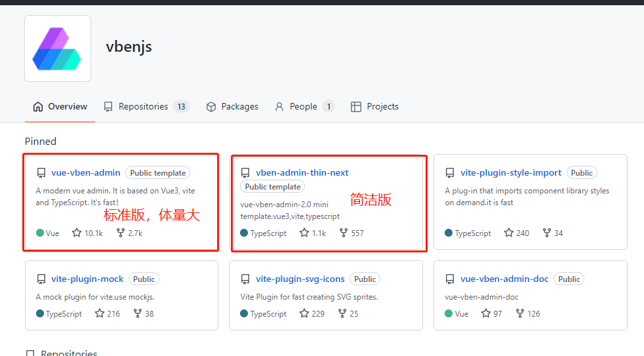Screen dimensions: 644x356
Task: Click the vbenjs organization avatar logo
Action: (58, 49)
